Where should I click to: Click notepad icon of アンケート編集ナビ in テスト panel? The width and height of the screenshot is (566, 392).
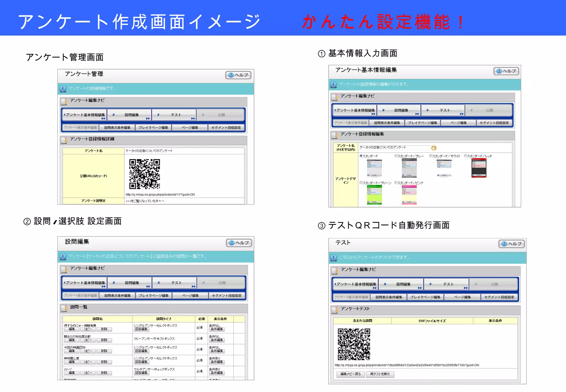(335, 270)
